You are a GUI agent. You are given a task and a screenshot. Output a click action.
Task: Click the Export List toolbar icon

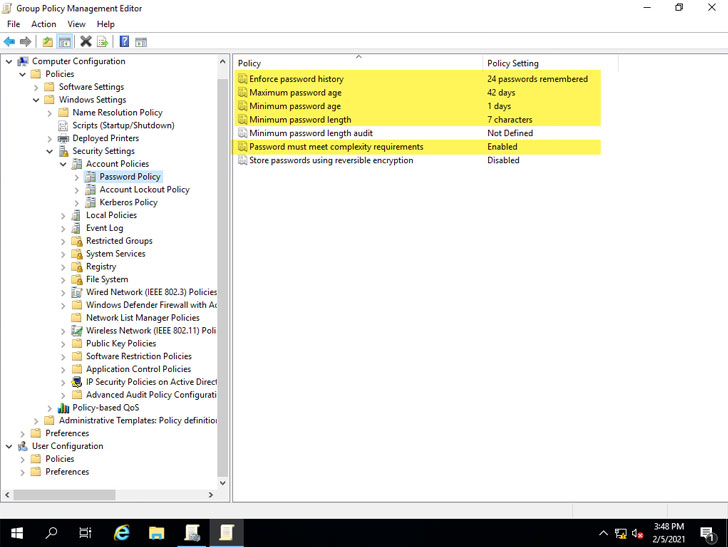click(103, 42)
